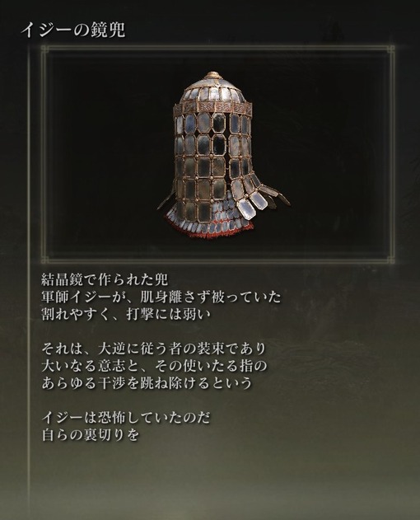The image size is (420, 520).
Task: Click the final line 自らの裏切りを
Action: (90, 435)
